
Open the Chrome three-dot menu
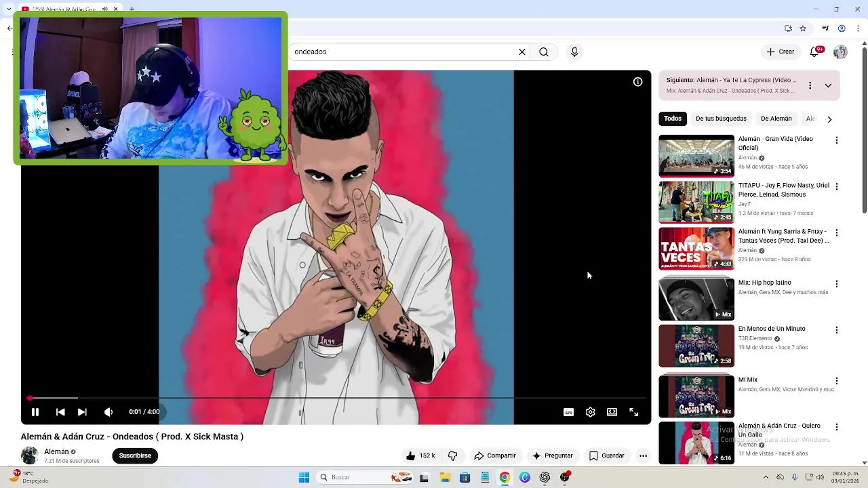pos(858,28)
